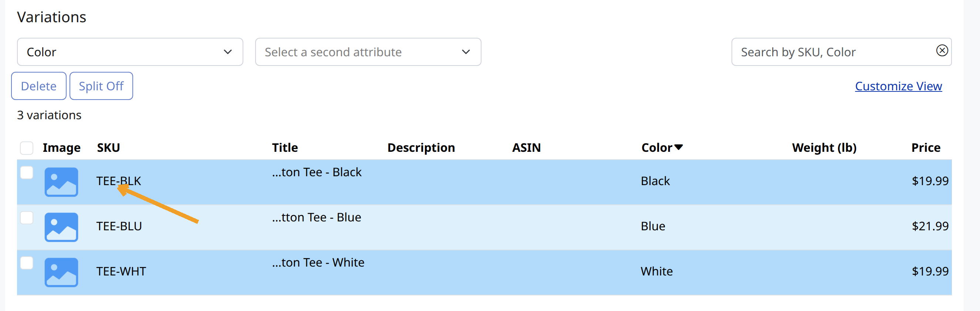The height and width of the screenshot is (311, 980).
Task: Click the TEE-BLU image placeholder icon
Action: click(x=61, y=227)
